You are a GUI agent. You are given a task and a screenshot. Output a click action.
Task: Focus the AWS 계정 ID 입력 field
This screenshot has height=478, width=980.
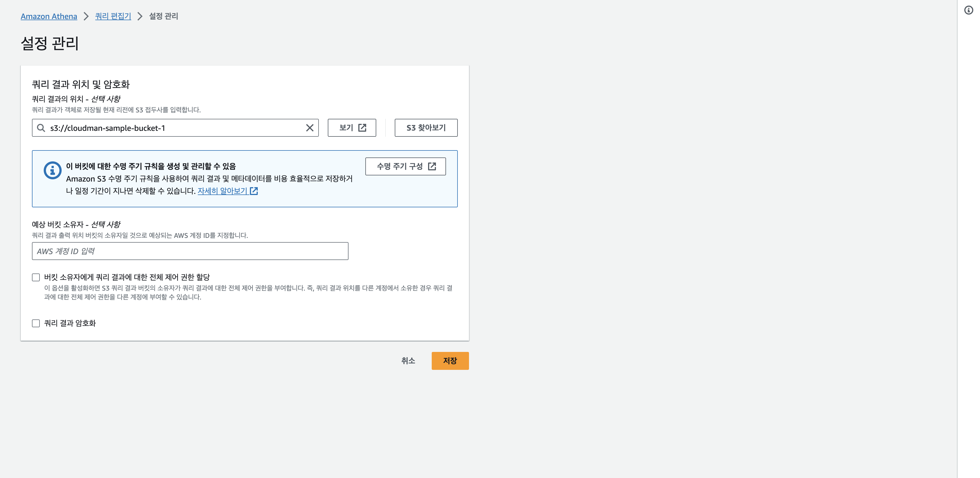coord(190,251)
